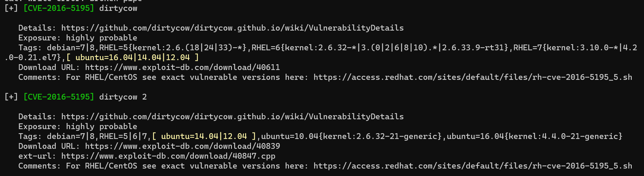Open the exploit-db download 40839 URL
Viewport: 644px width, 176px height.
(x=182, y=146)
